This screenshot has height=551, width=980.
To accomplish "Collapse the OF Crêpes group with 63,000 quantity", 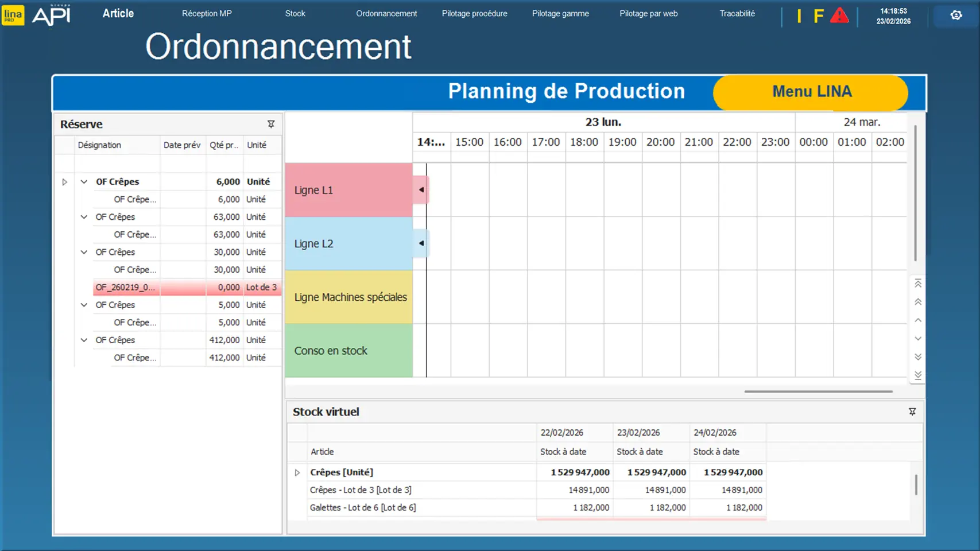I will tap(84, 217).
